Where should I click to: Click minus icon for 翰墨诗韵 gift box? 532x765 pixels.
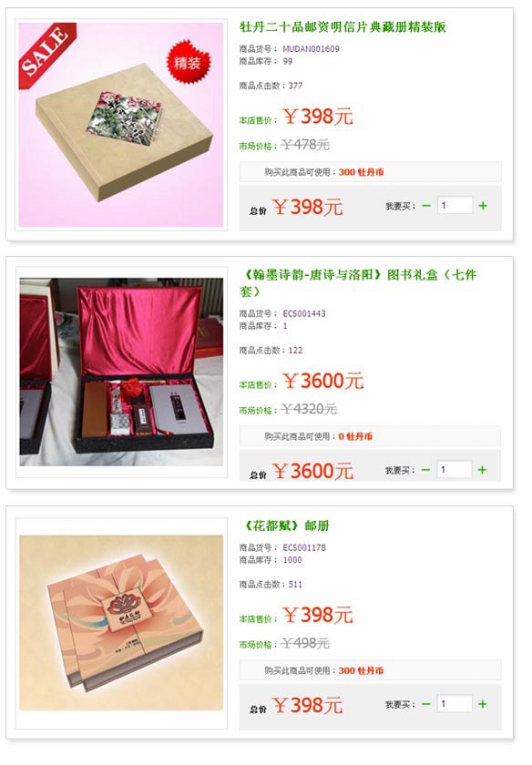coord(425,470)
